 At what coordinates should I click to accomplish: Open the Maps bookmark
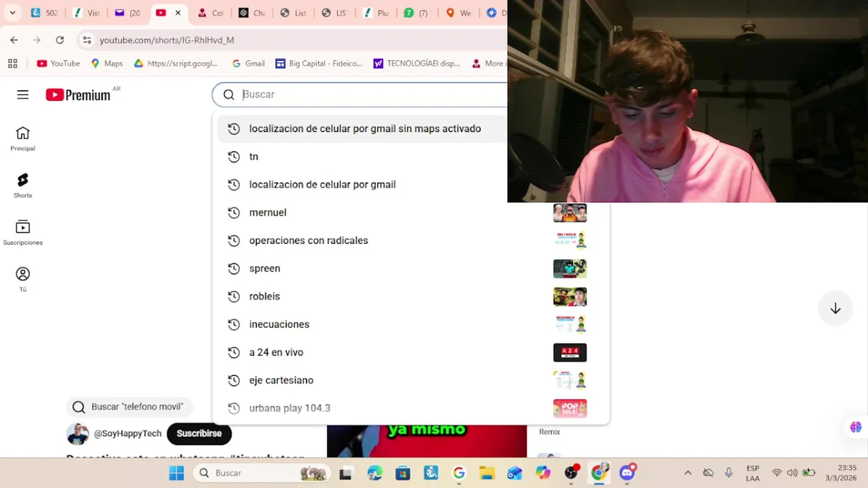(x=106, y=64)
